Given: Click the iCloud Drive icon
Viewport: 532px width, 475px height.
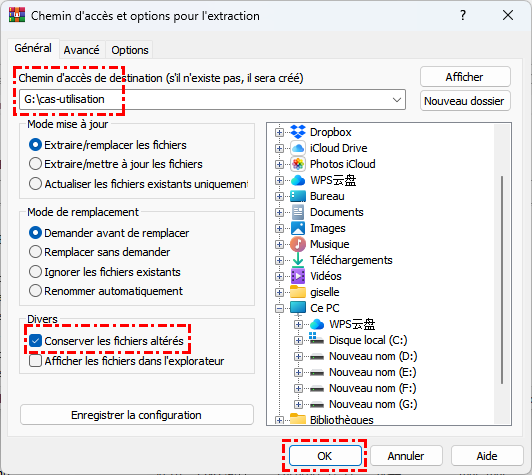Looking at the screenshot, I should coord(298,148).
